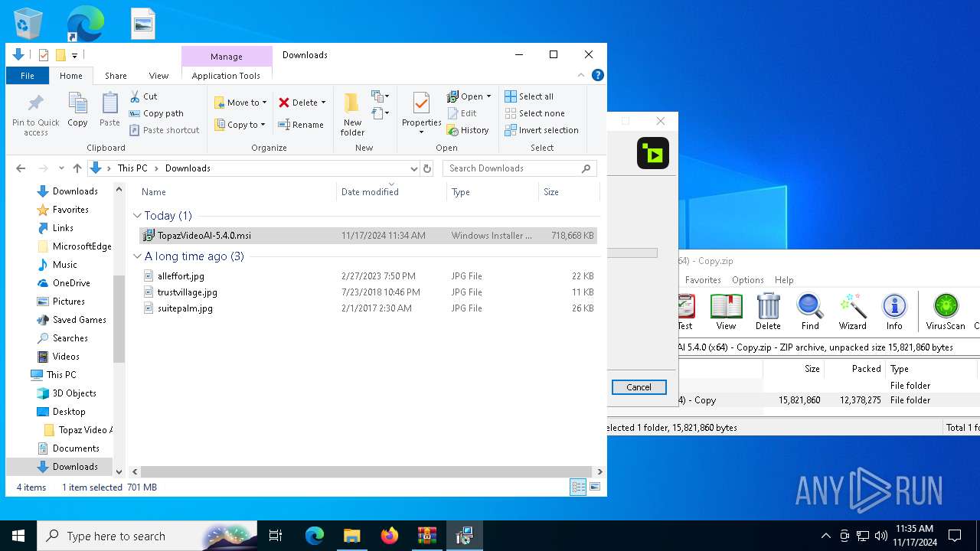The image size is (980, 551).
Task: Open the Easy access dropdown icon
Action: click(x=381, y=113)
